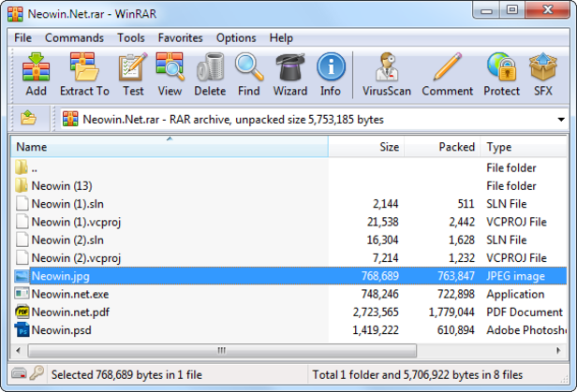Click WinRAR title bar app icon
This screenshot has height=392, width=577.
(15, 14)
